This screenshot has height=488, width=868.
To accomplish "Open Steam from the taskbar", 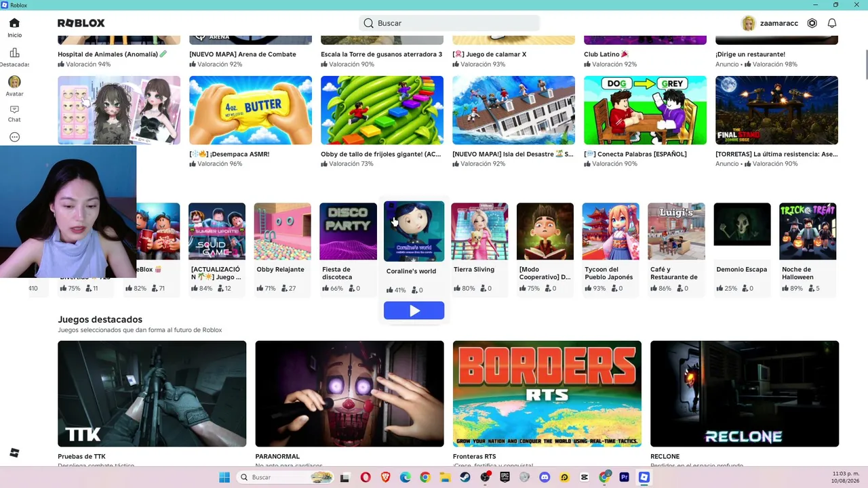I will pyautogui.click(x=465, y=477).
